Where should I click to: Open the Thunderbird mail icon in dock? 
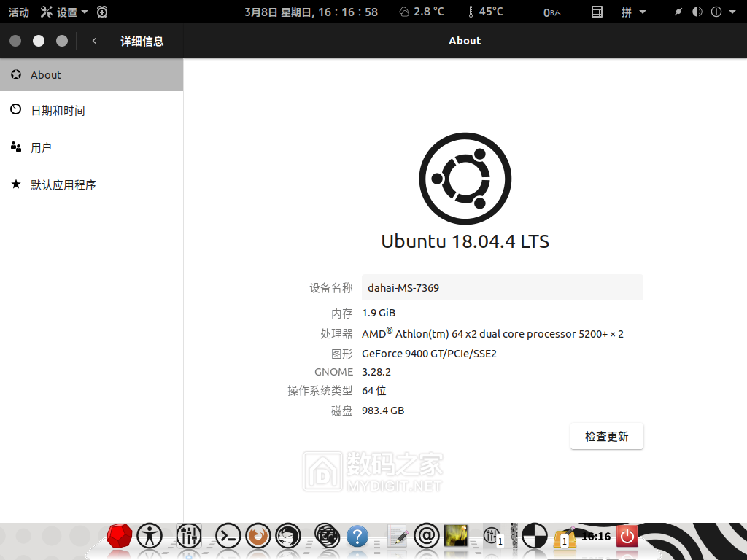click(x=288, y=536)
